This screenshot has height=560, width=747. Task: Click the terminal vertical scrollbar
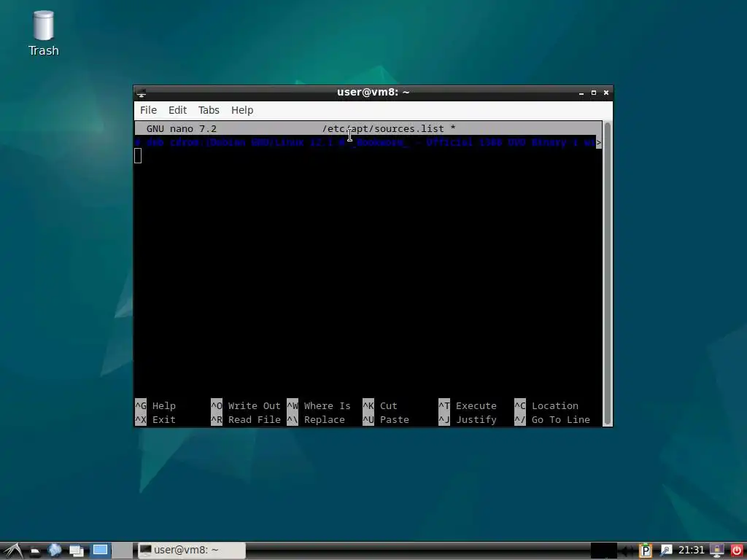[x=608, y=273]
